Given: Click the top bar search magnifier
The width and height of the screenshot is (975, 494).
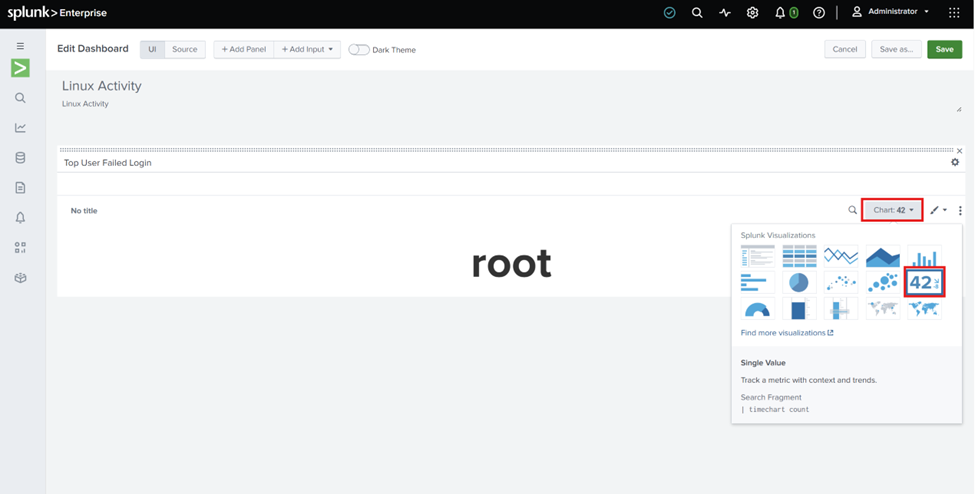Looking at the screenshot, I should [x=697, y=12].
